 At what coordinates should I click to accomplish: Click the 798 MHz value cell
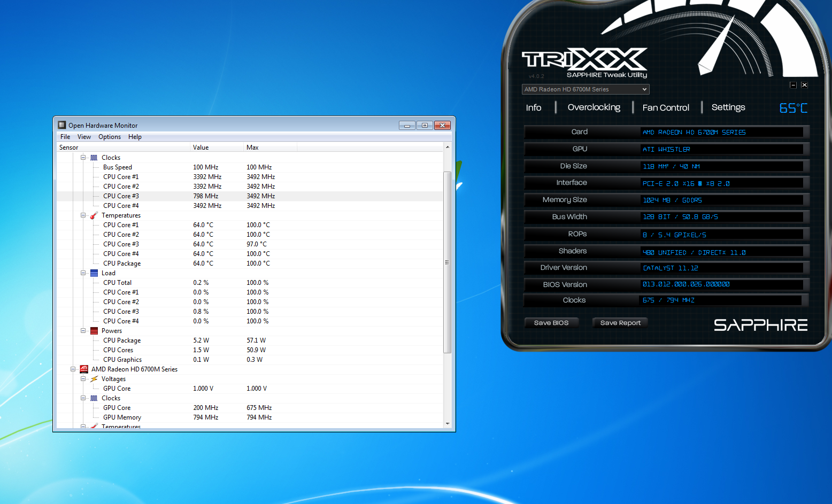[x=206, y=196]
